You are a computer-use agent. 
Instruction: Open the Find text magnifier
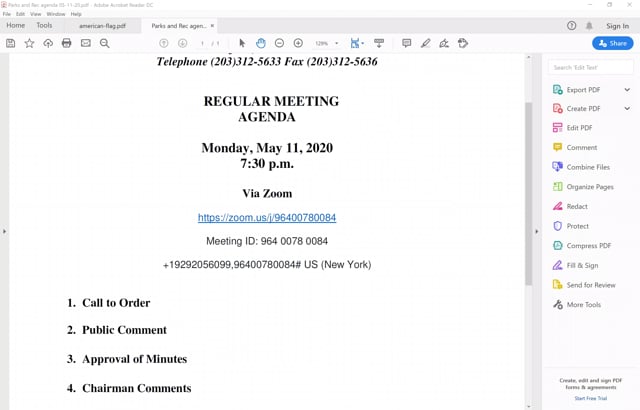(104, 43)
